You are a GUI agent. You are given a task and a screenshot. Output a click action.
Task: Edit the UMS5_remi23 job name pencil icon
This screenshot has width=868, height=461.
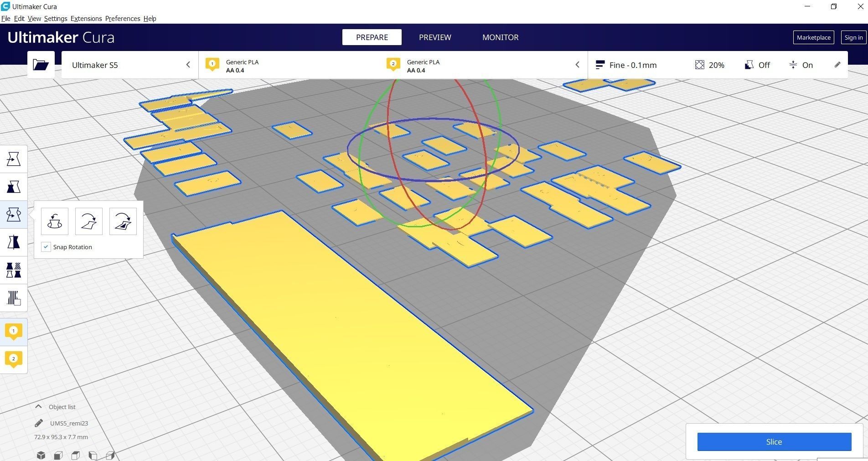[x=39, y=423]
